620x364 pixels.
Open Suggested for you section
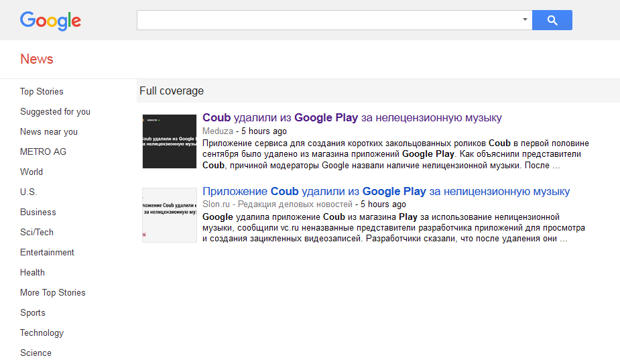click(x=55, y=111)
